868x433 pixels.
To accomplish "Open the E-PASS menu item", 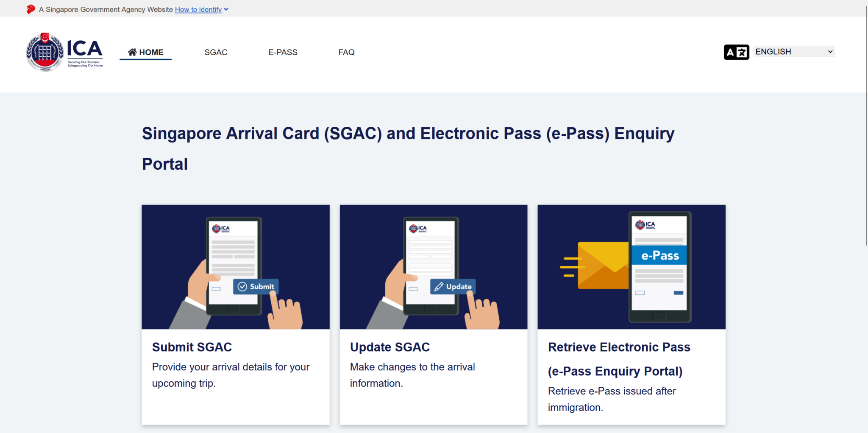I will (x=283, y=52).
